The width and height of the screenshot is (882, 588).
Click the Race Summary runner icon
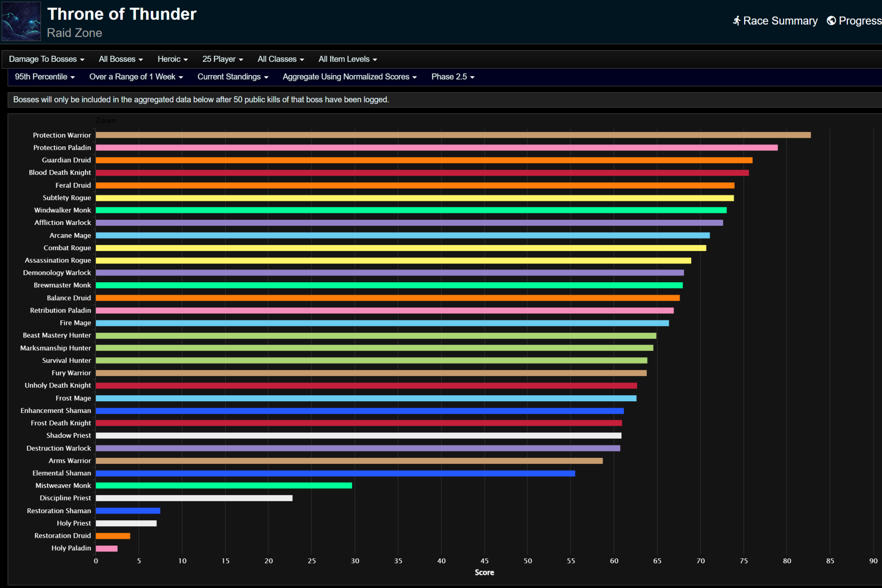click(x=736, y=21)
